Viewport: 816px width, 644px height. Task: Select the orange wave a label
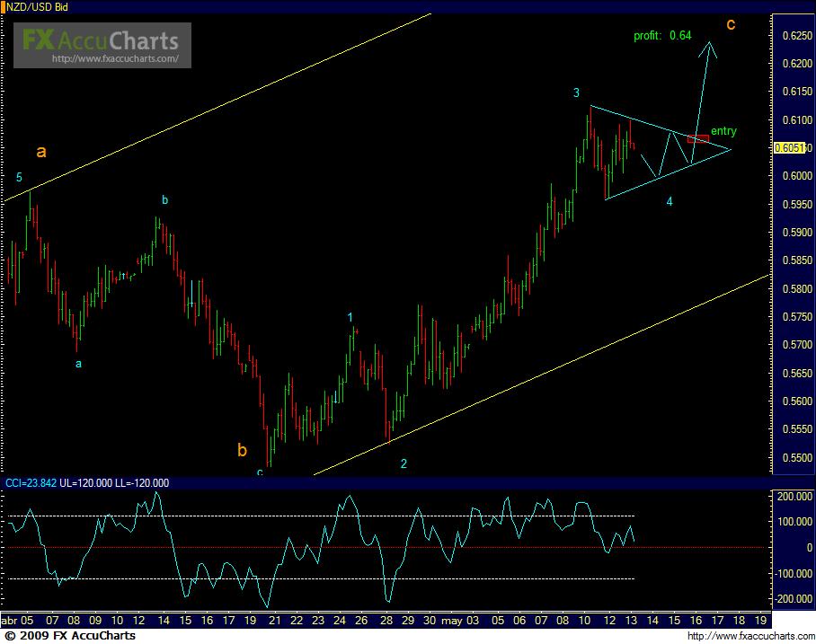click(x=42, y=152)
